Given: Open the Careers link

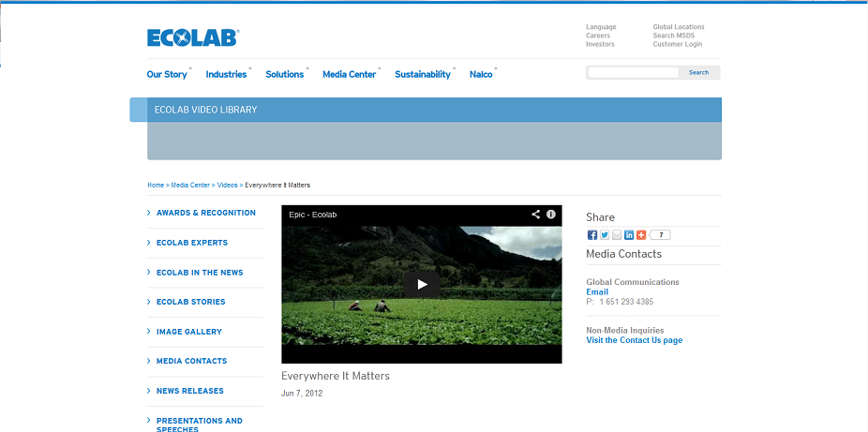Looking at the screenshot, I should pos(598,36).
